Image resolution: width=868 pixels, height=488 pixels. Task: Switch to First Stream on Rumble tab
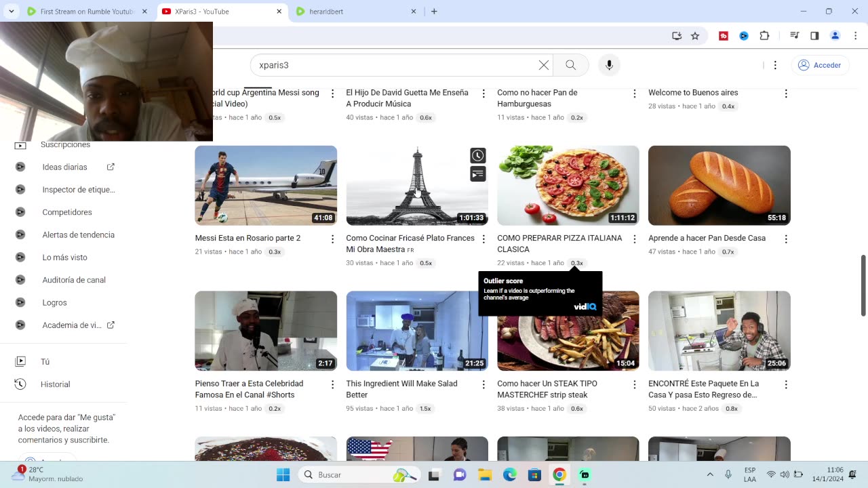(x=87, y=12)
